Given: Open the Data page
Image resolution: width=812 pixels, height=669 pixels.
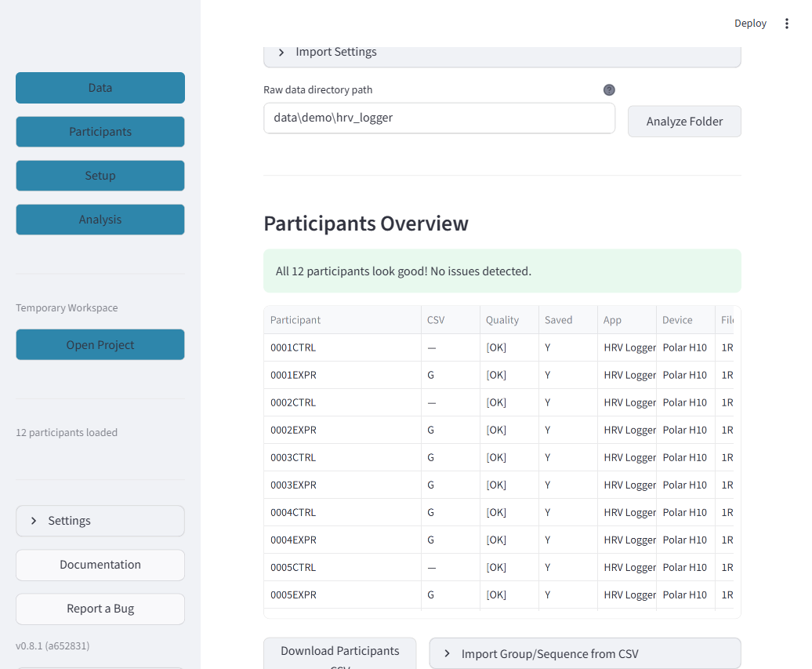Looking at the screenshot, I should (100, 88).
